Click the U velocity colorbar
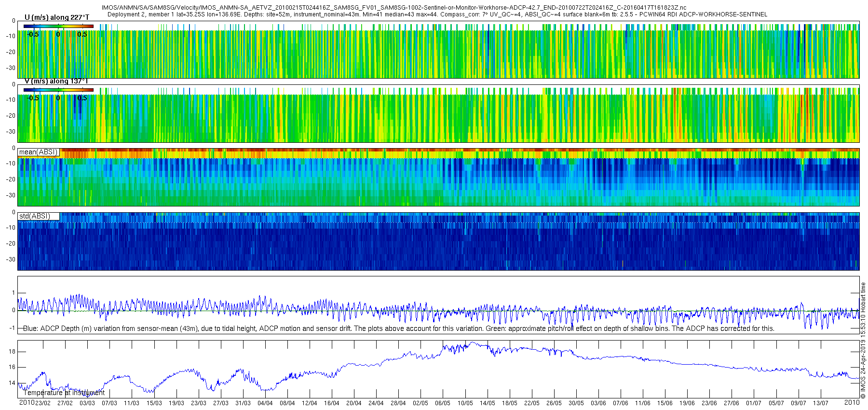The width and height of the screenshot is (868, 410). tap(58, 27)
